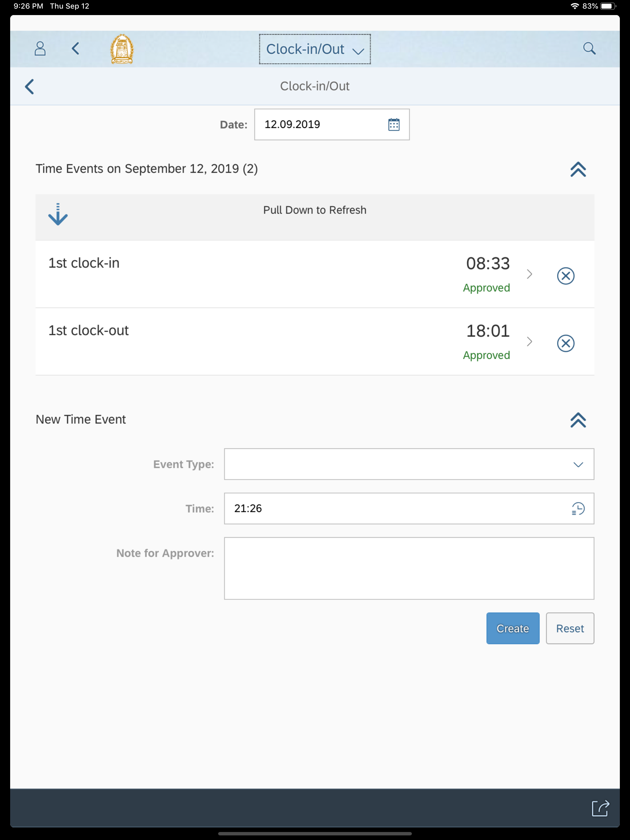The height and width of the screenshot is (840, 630).
Task: Tap the Time Events on September 12 heading
Action: point(147,168)
